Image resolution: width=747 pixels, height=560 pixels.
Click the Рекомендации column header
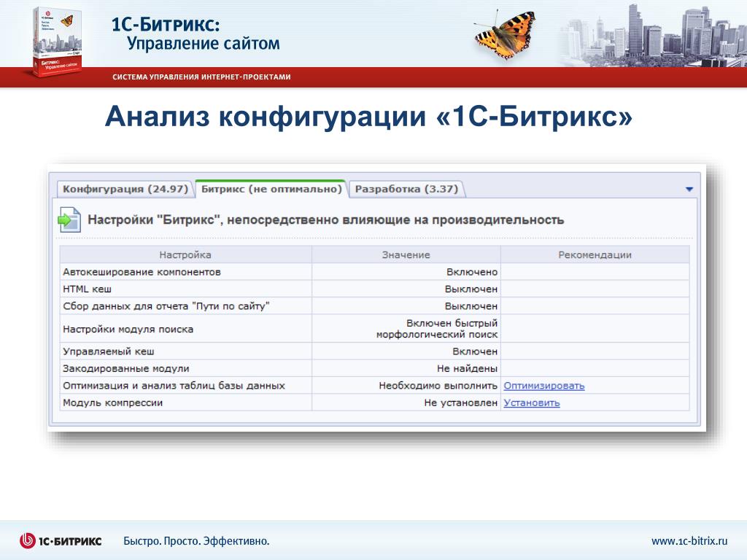coord(595,254)
